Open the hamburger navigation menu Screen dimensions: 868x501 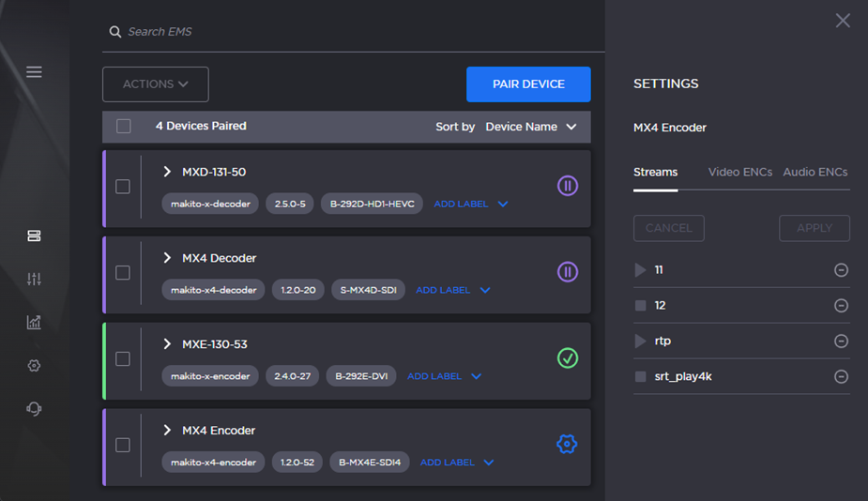pyautogui.click(x=34, y=72)
